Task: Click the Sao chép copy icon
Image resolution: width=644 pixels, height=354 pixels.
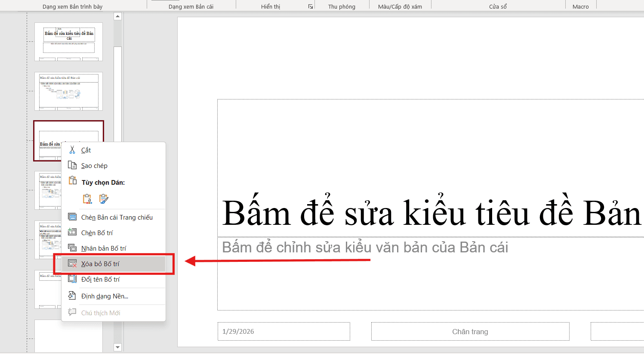Action: click(x=72, y=165)
